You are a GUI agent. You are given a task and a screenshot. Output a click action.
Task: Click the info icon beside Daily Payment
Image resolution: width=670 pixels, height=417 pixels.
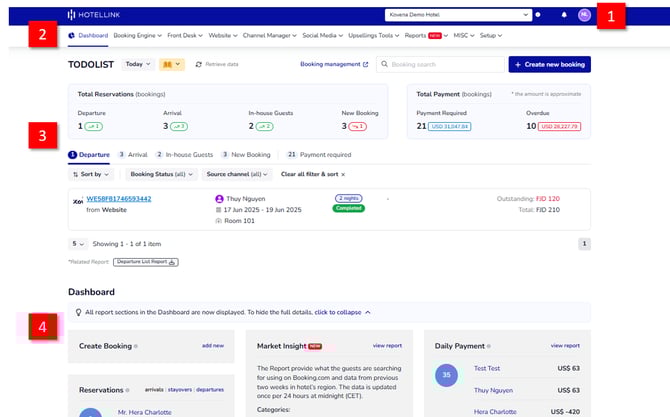[489, 346]
